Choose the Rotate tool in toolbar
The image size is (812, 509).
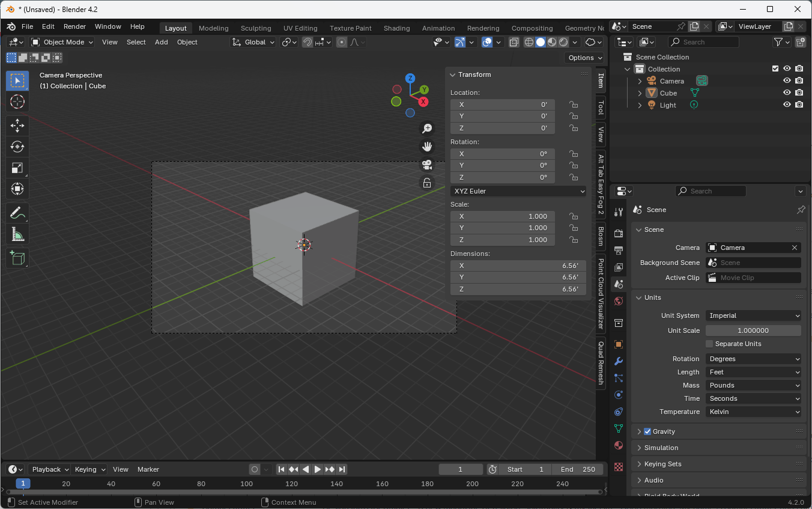point(17,147)
